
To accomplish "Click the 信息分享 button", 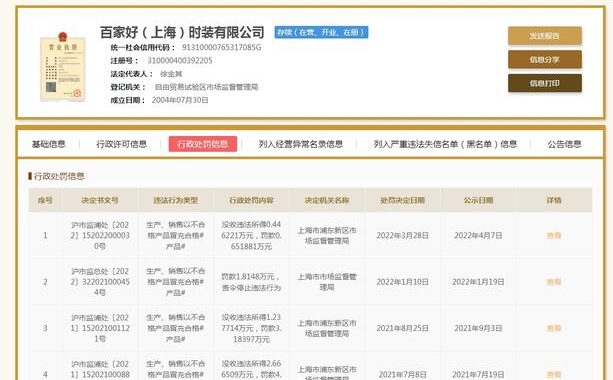I will tap(545, 59).
